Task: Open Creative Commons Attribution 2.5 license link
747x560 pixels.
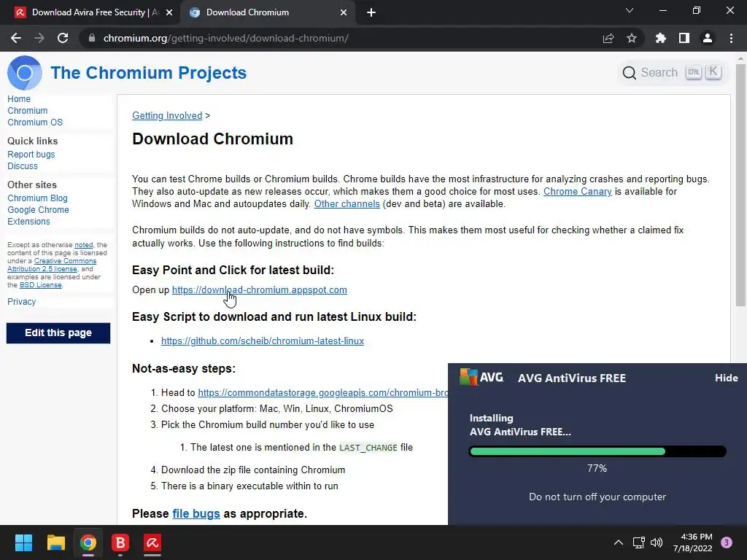Action: click(x=53, y=265)
